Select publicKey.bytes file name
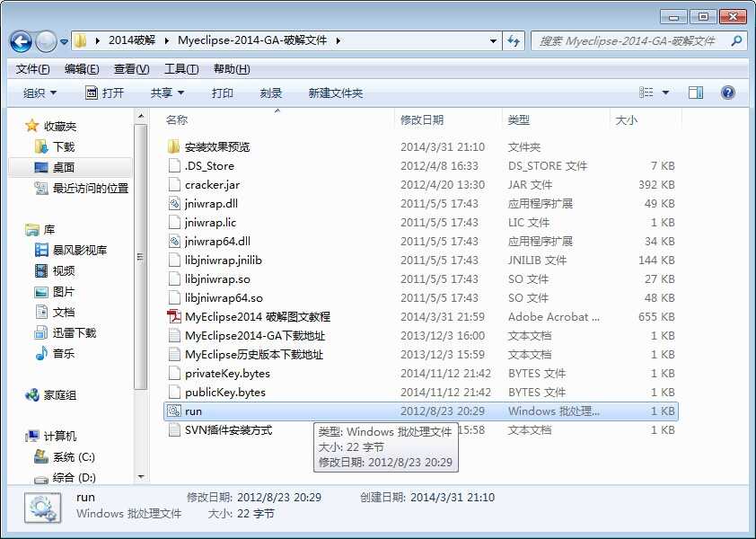The width and height of the screenshot is (756, 539). (225, 393)
